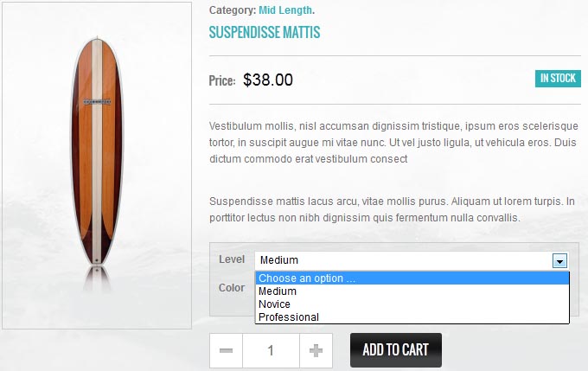Click the Color field label

(x=232, y=288)
